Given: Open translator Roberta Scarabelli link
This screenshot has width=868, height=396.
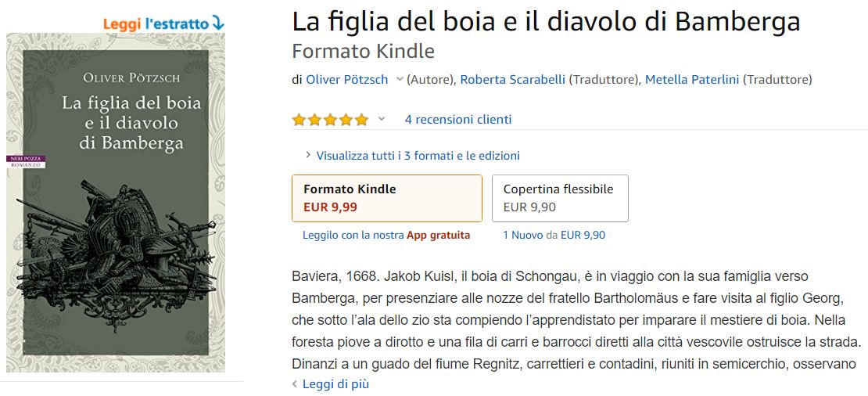Looking at the screenshot, I should (513, 80).
